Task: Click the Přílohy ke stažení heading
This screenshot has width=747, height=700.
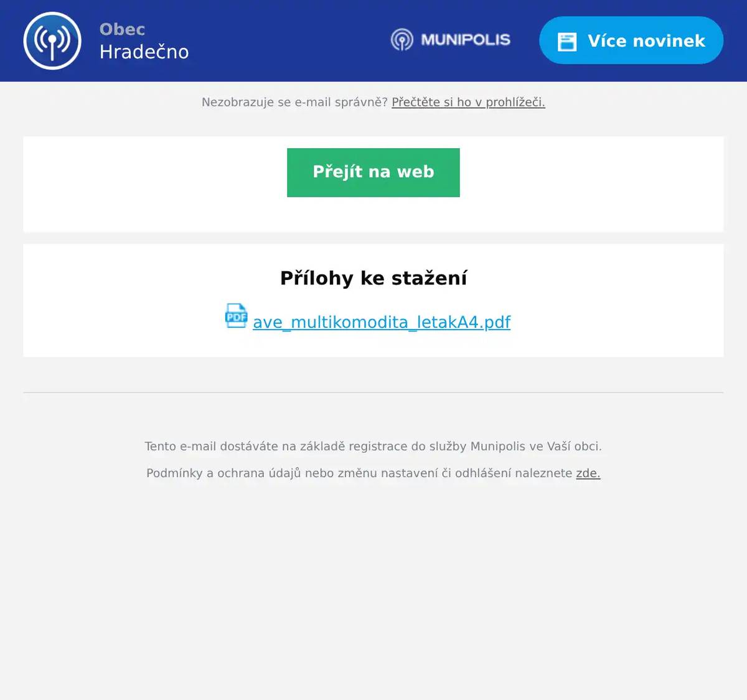Action: [374, 278]
